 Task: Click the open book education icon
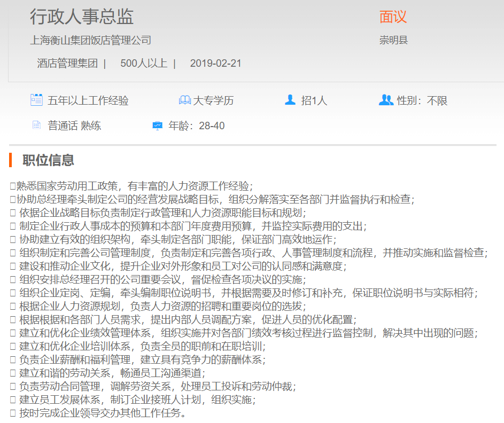184,100
